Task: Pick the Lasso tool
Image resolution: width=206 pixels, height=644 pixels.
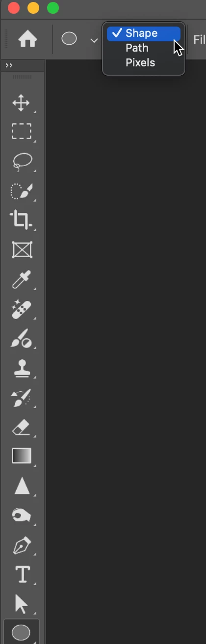Action: (21, 161)
